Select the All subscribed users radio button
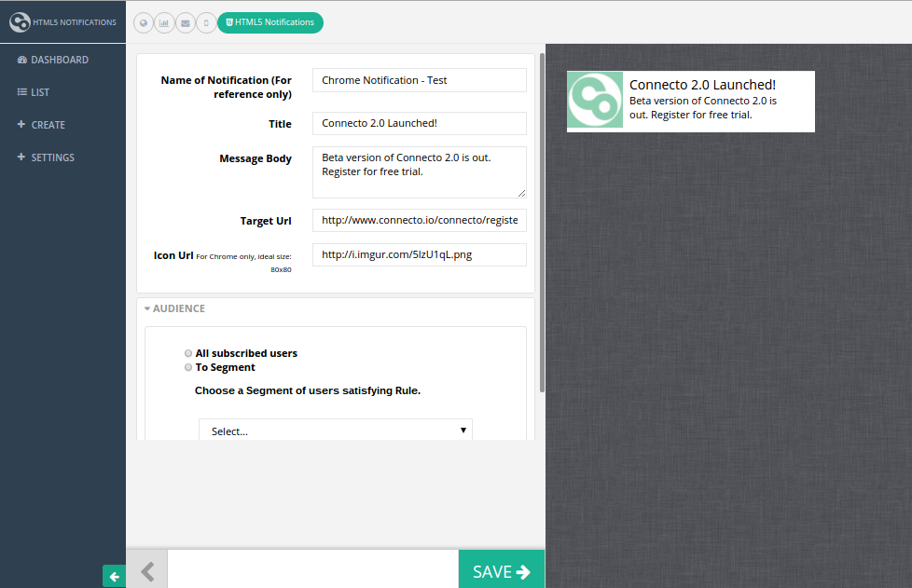 pyautogui.click(x=188, y=353)
